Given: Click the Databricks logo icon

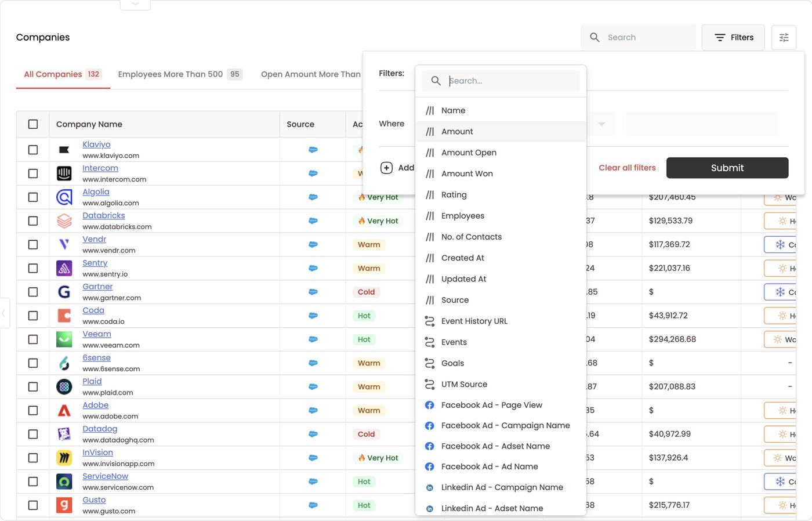Looking at the screenshot, I should click(x=64, y=221).
